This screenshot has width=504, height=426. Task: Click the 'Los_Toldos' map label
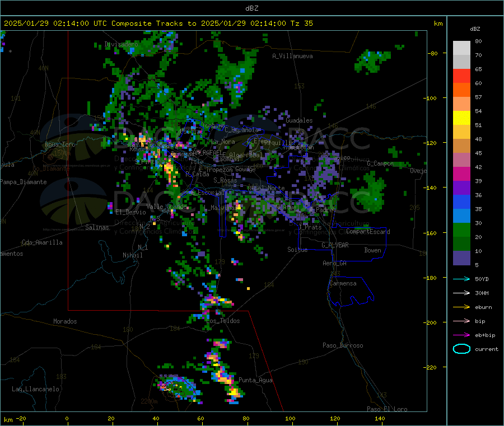[x=223, y=321]
